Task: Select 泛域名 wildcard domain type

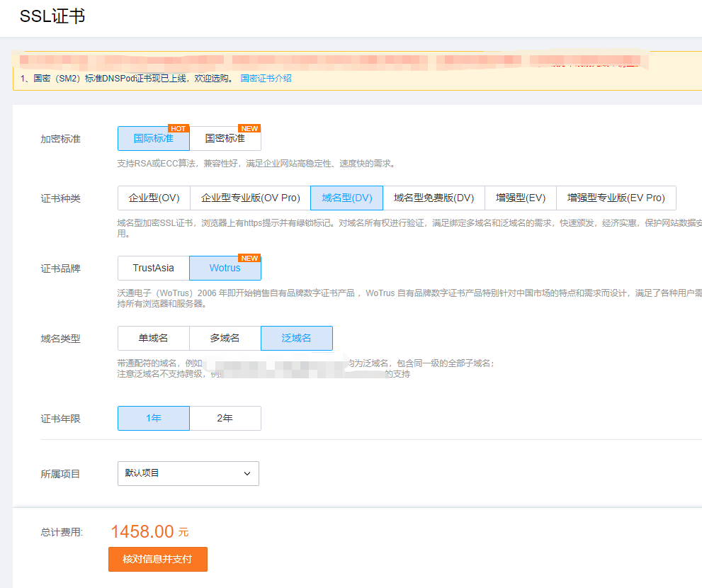Action: [296, 338]
